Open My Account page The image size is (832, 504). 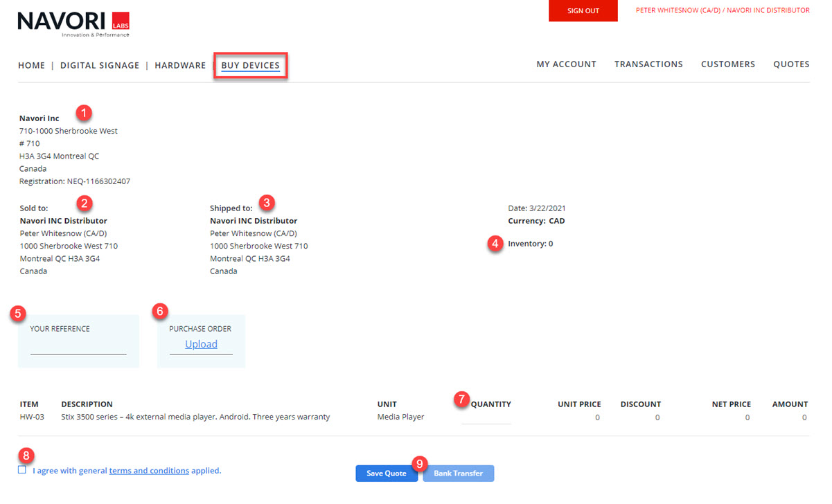[x=566, y=64]
